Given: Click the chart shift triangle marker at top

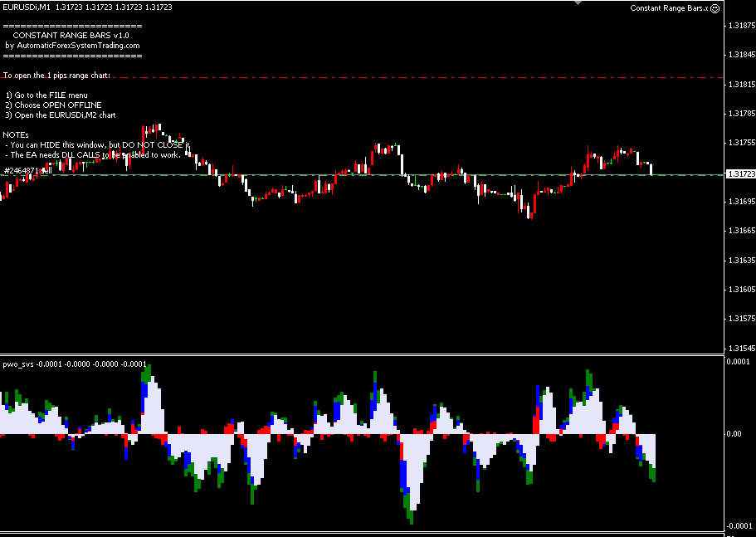Looking at the screenshot, I should 578,2.
